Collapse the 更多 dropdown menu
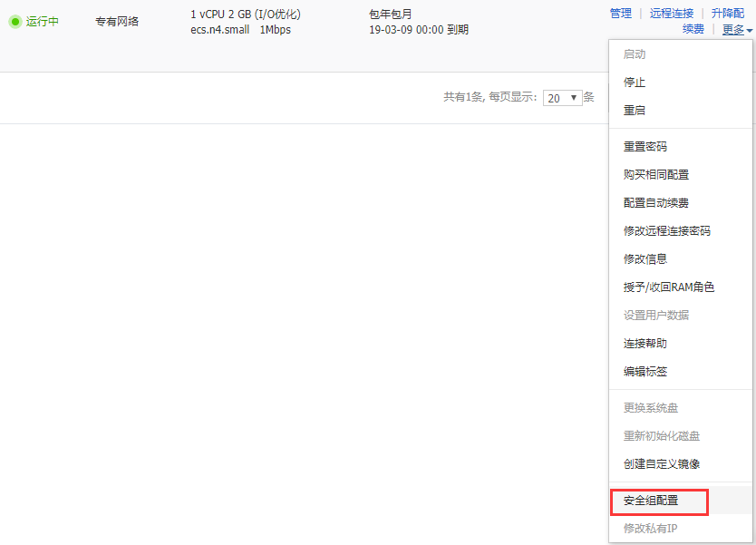Viewport: 756px width, 545px height. point(737,30)
